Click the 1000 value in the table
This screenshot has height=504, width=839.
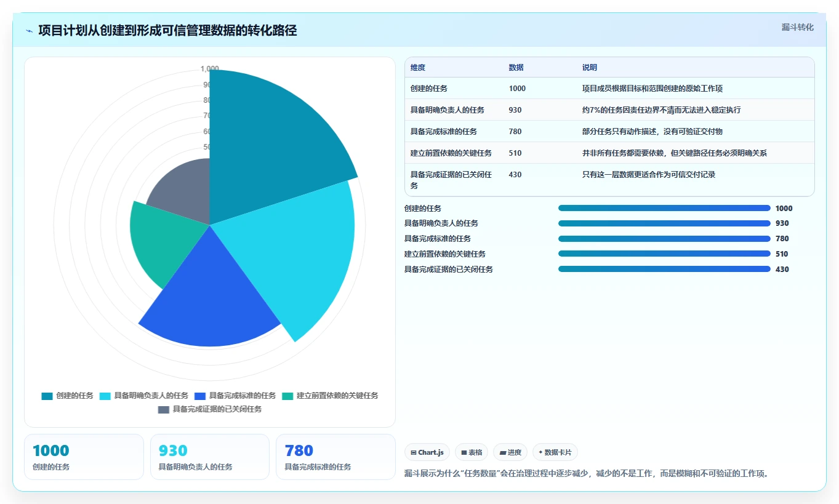pos(517,89)
